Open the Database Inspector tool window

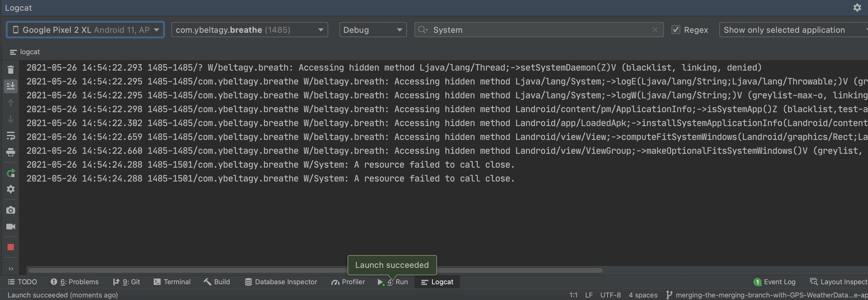click(281, 282)
